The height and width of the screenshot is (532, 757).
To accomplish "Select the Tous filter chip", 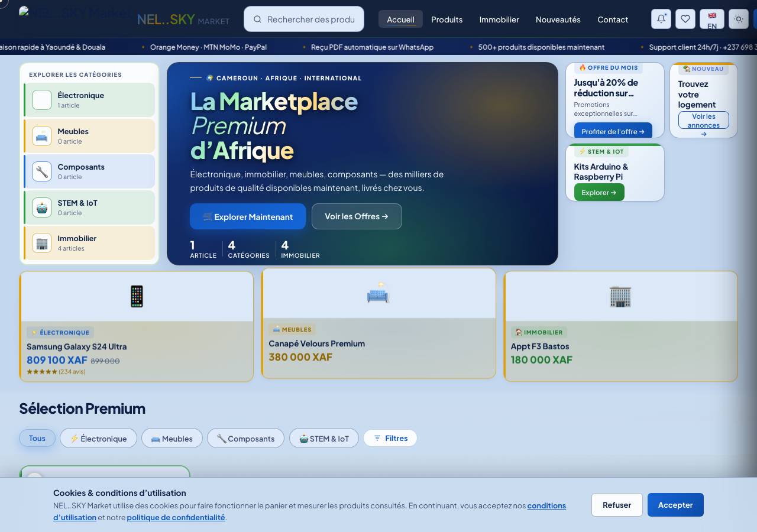I will (37, 438).
